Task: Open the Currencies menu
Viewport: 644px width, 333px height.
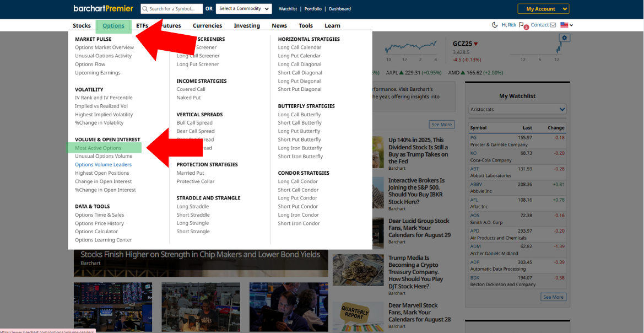Action: point(207,25)
